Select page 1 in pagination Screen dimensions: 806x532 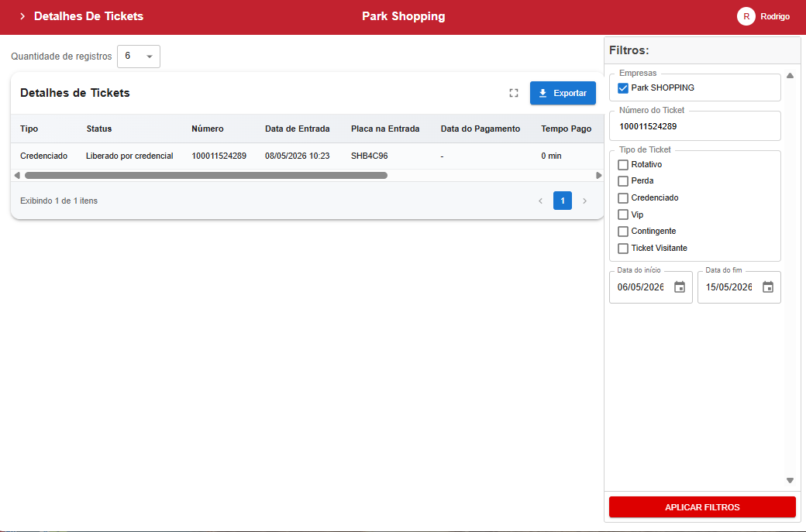click(x=563, y=201)
